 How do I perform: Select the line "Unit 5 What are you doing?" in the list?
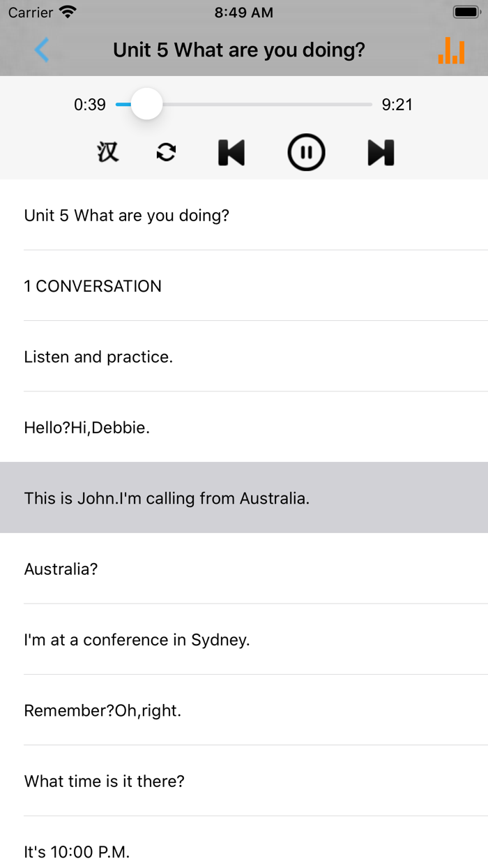pyautogui.click(x=127, y=215)
